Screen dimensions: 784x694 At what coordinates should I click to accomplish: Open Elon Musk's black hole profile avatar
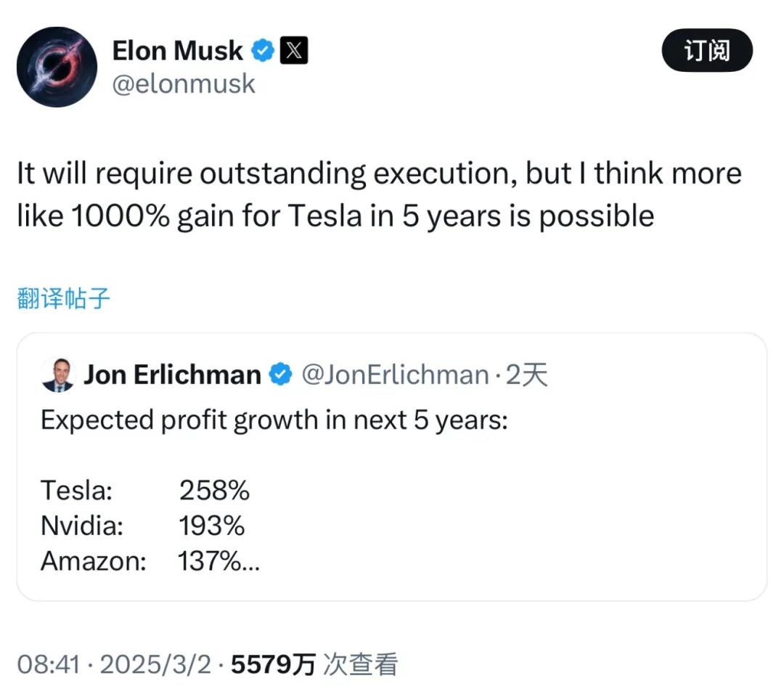(x=57, y=67)
